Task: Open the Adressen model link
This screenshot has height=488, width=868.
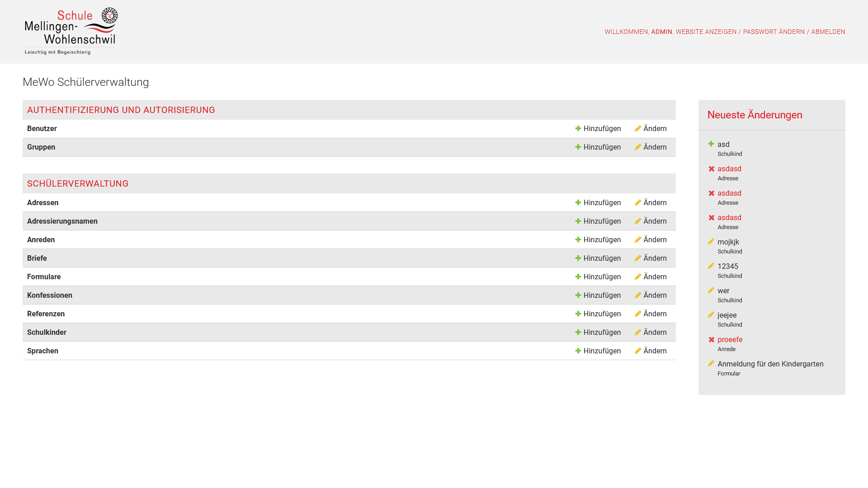Action: [x=42, y=203]
